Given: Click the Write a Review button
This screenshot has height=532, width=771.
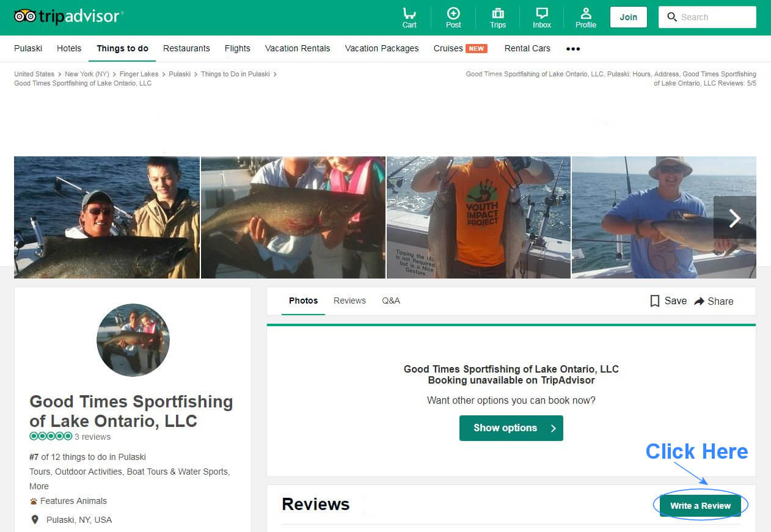Looking at the screenshot, I should 701,505.
